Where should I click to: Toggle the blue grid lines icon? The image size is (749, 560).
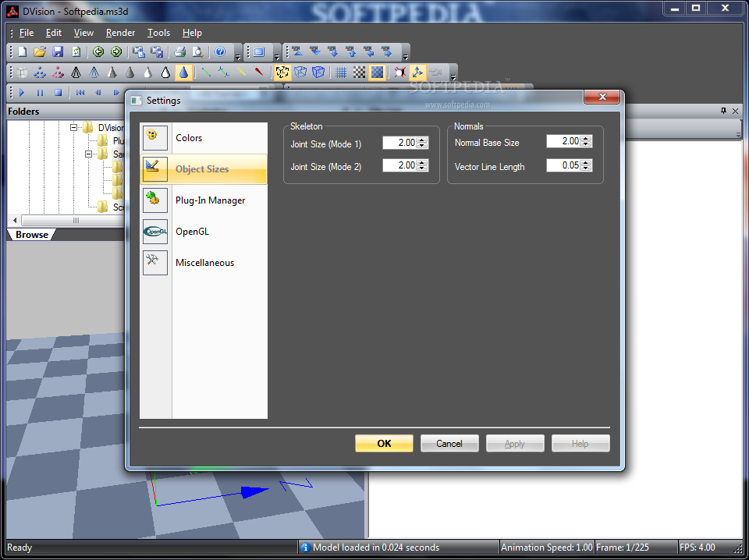(341, 72)
